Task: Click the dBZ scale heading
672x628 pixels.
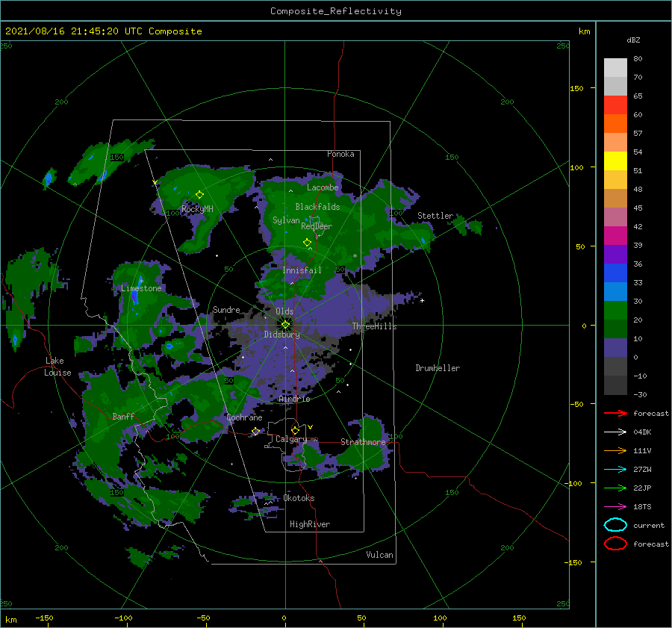Action: coord(633,40)
